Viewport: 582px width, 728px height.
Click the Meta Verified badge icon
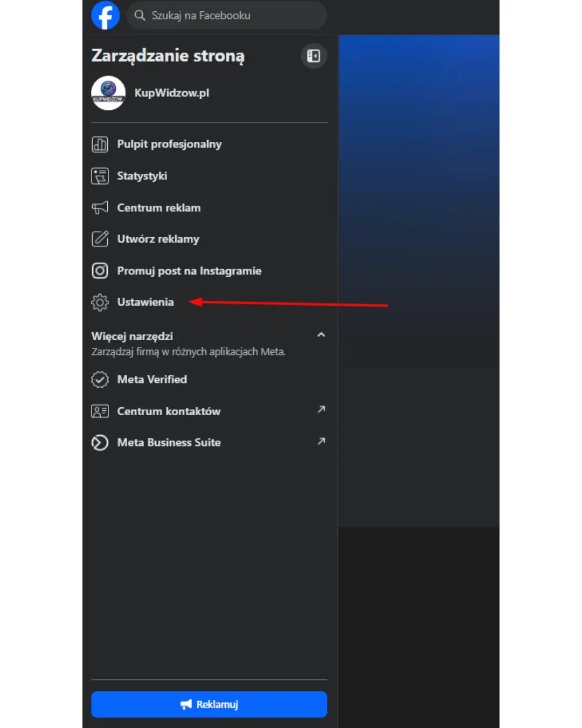click(x=100, y=380)
